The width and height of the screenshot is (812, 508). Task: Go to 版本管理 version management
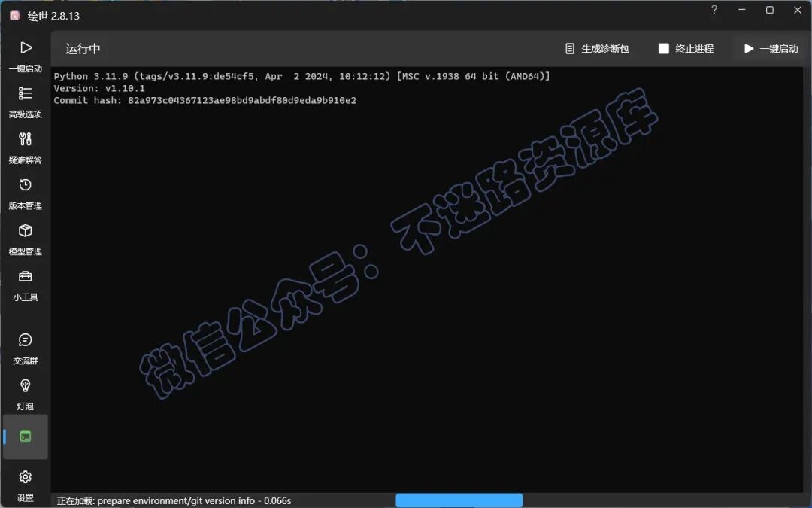26,193
